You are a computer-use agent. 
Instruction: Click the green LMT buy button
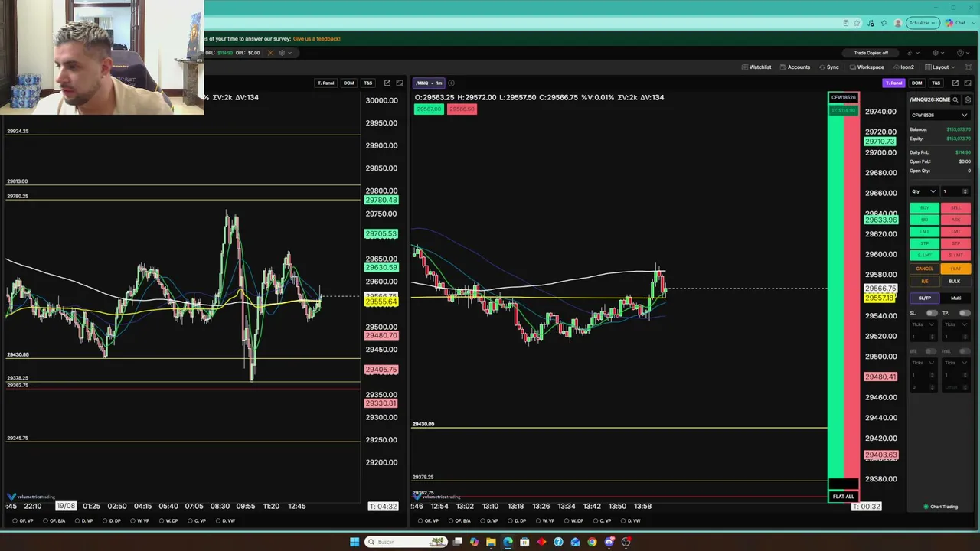[x=924, y=231]
